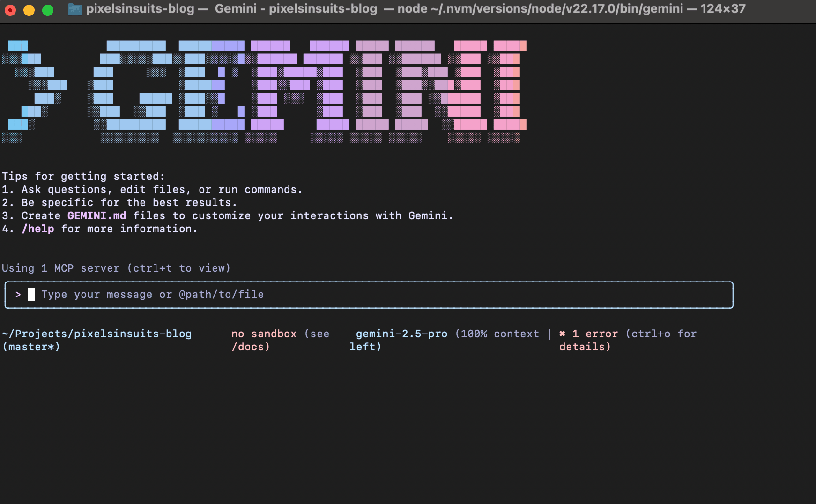
Task: Select the prompt caret inside the input box
Action: click(x=19, y=295)
